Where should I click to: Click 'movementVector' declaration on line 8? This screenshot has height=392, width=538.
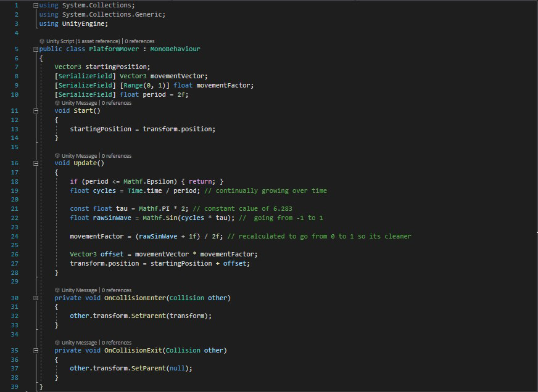(x=177, y=76)
